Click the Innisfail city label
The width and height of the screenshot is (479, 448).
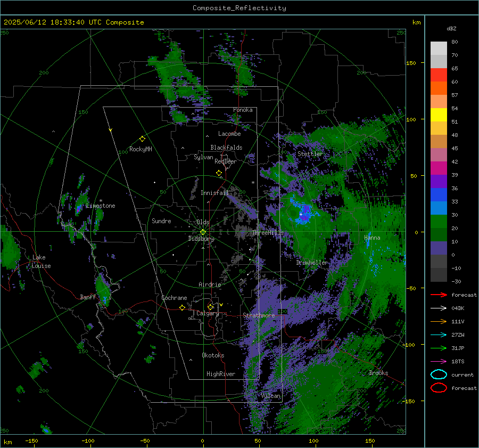point(215,193)
